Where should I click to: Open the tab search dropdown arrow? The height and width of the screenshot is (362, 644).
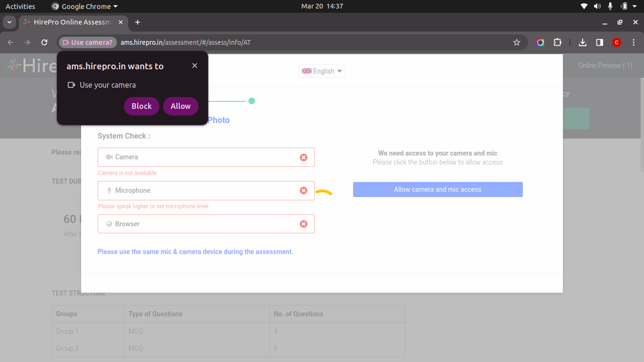tap(9, 22)
